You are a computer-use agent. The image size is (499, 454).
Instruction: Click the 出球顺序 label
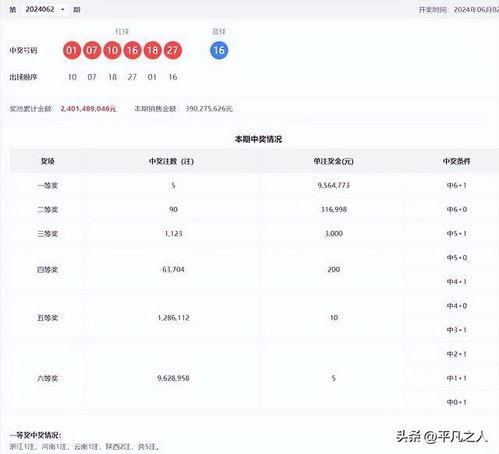[x=23, y=77]
